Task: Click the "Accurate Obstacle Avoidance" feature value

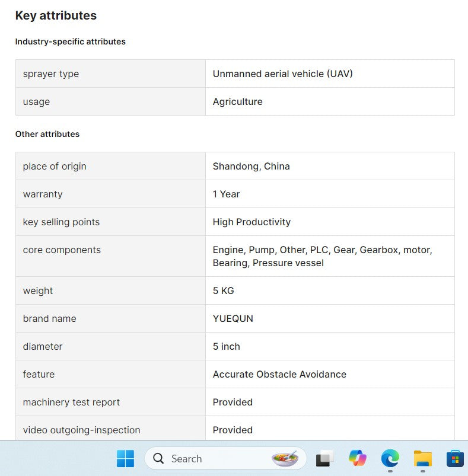Action: click(x=279, y=374)
